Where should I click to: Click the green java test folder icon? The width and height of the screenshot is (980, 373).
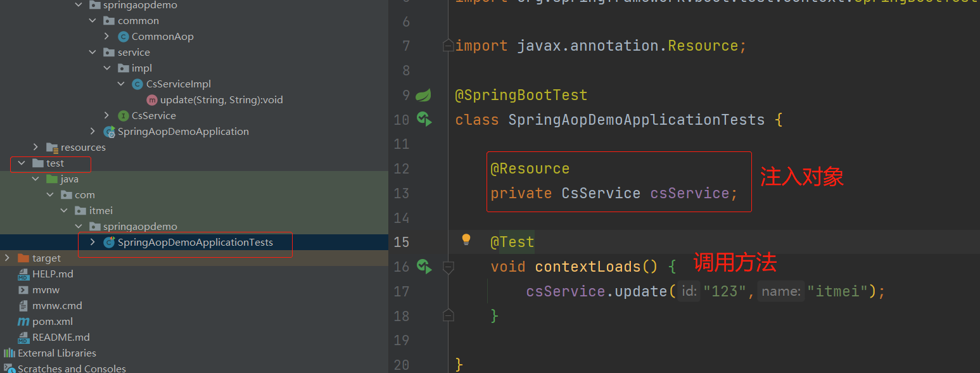pyautogui.click(x=52, y=179)
